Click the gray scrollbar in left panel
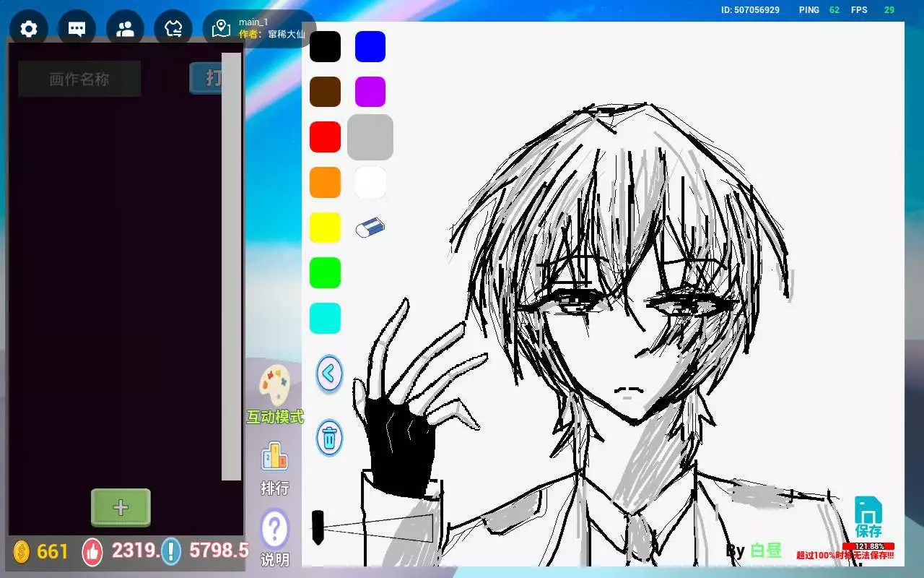The height and width of the screenshot is (578, 924). [x=231, y=266]
